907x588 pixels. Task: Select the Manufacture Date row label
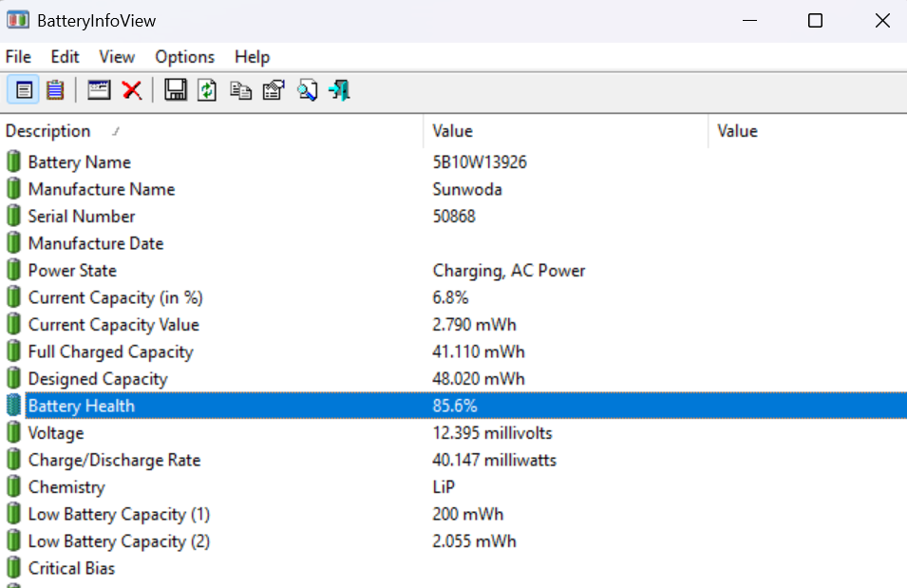point(96,243)
